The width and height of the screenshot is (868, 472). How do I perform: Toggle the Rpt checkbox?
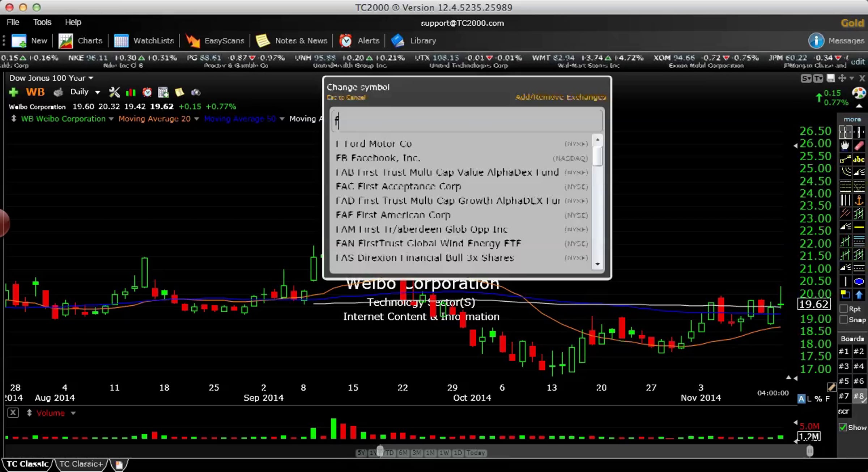(x=844, y=309)
